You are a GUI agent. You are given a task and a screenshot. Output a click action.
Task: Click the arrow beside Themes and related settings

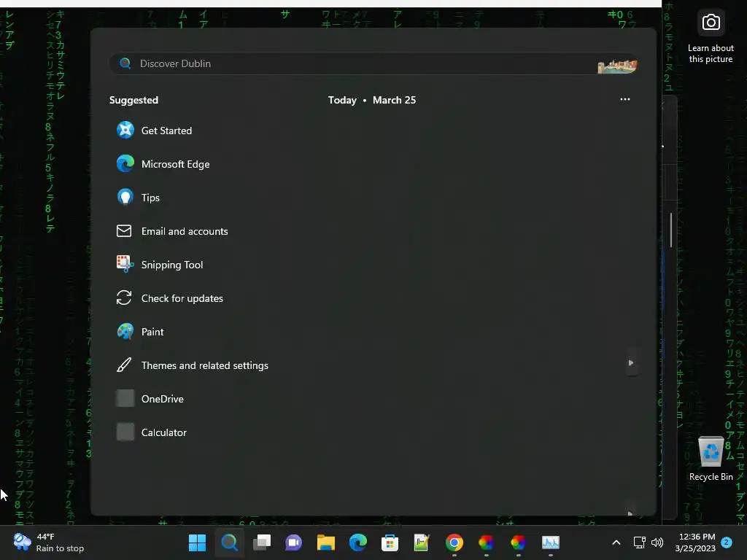[x=631, y=363]
